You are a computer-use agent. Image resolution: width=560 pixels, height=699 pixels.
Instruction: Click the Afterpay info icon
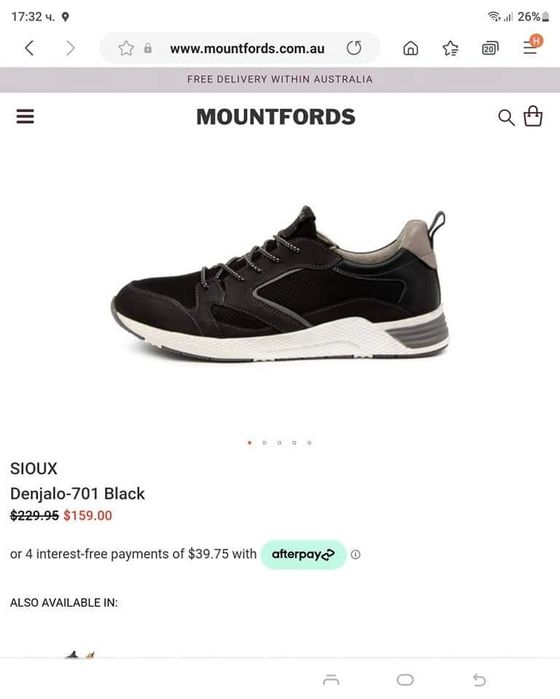click(x=355, y=555)
